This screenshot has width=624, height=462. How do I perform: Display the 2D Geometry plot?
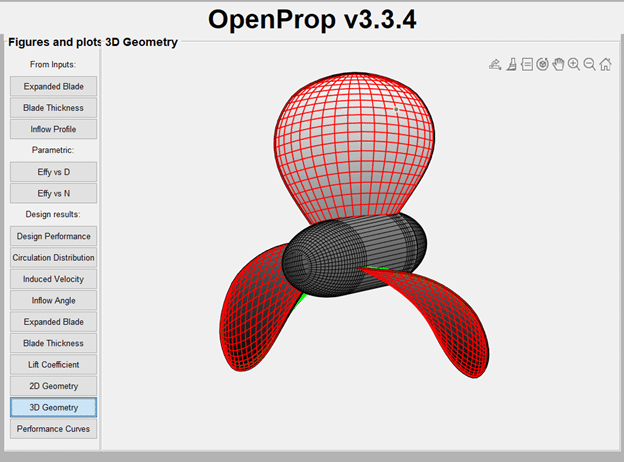[53, 386]
